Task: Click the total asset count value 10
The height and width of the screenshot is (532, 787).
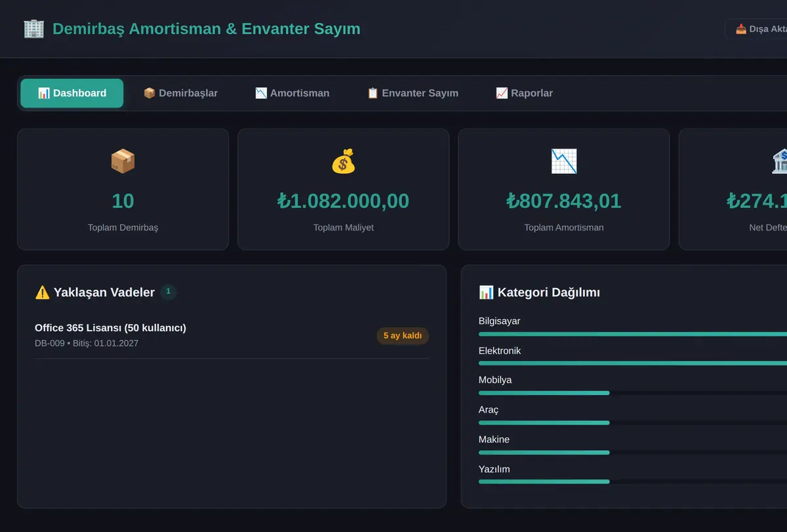Action: click(x=123, y=201)
